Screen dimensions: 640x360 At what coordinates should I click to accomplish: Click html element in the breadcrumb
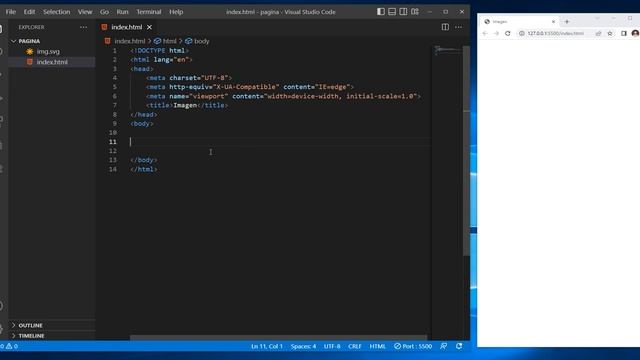169,41
